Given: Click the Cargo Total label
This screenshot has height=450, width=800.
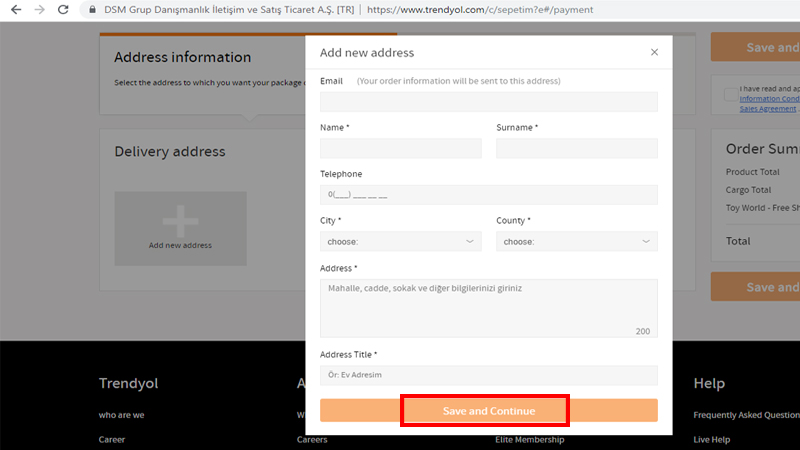Looking at the screenshot, I should tap(748, 190).
